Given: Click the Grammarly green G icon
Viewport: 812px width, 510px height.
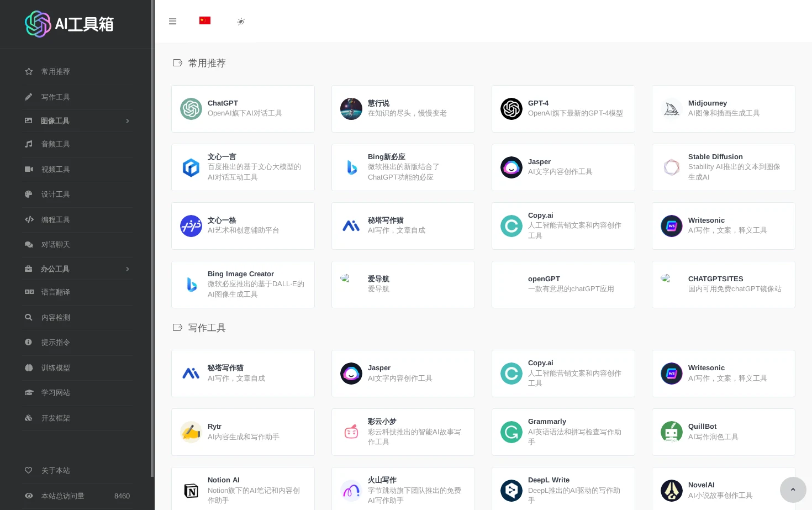Looking at the screenshot, I should pyautogui.click(x=512, y=432).
